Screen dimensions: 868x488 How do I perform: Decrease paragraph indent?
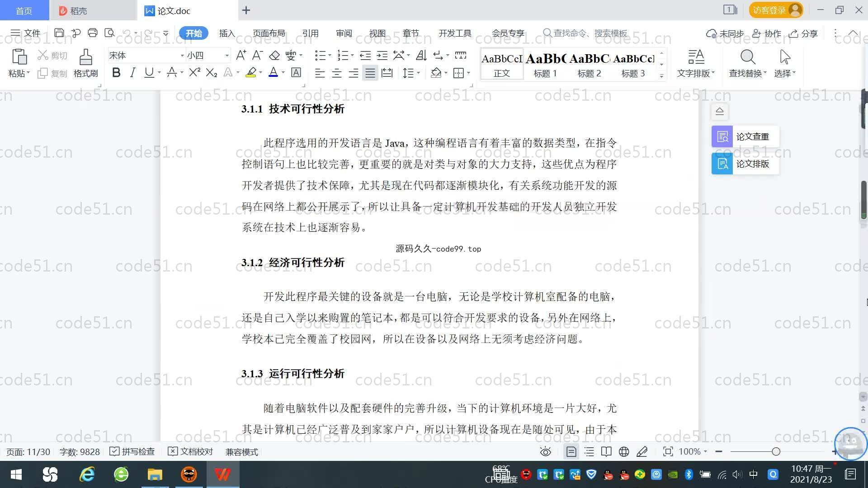tap(365, 55)
